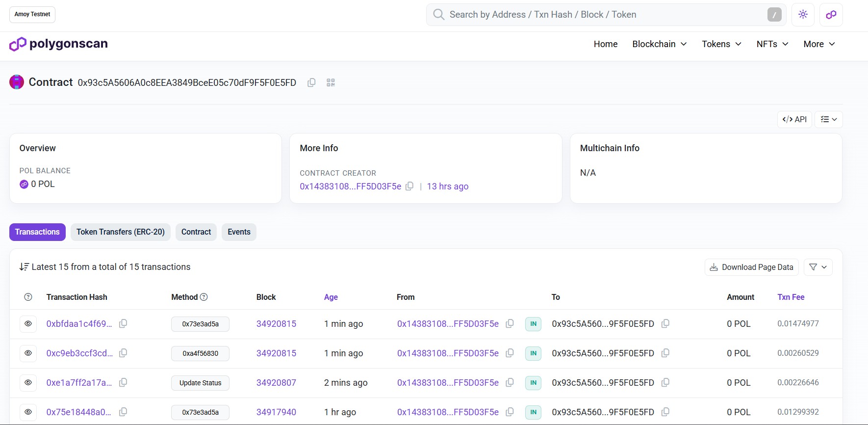Expand the More menu
This screenshot has width=868, height=425.
[x=819, y=44]
